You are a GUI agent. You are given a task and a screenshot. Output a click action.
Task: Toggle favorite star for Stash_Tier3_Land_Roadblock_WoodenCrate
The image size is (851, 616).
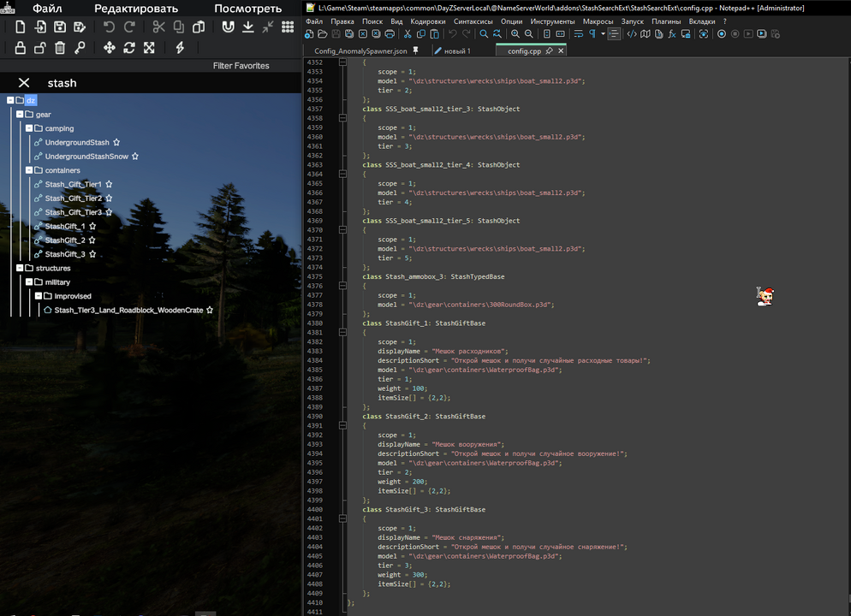[x=210, y=311]
